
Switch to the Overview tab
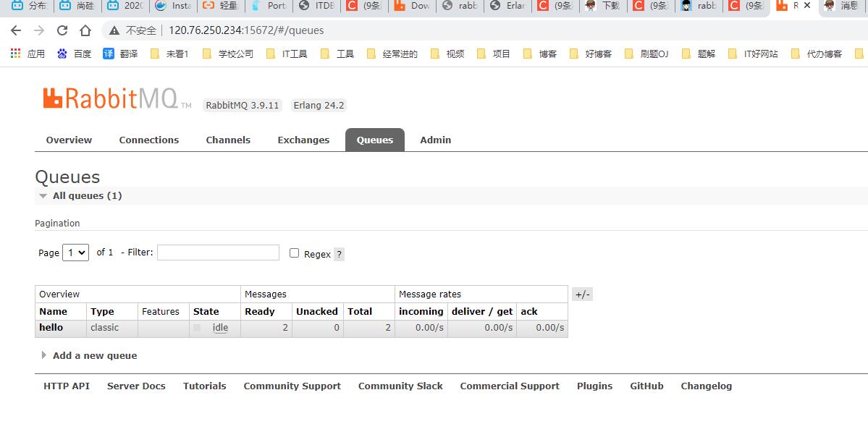pos(69,140)
